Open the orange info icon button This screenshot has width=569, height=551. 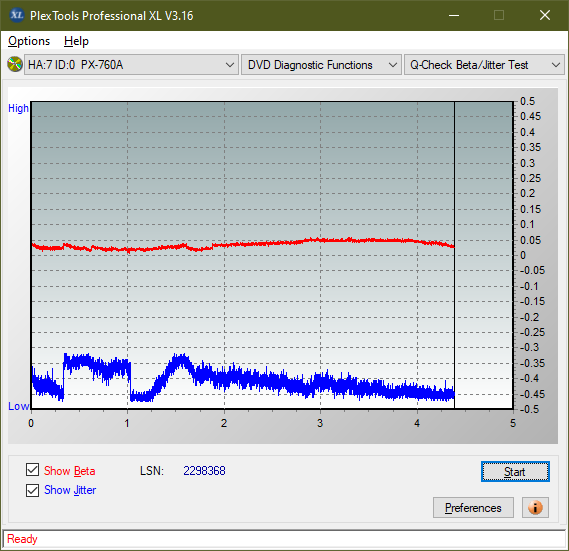[x=535, y=507]
